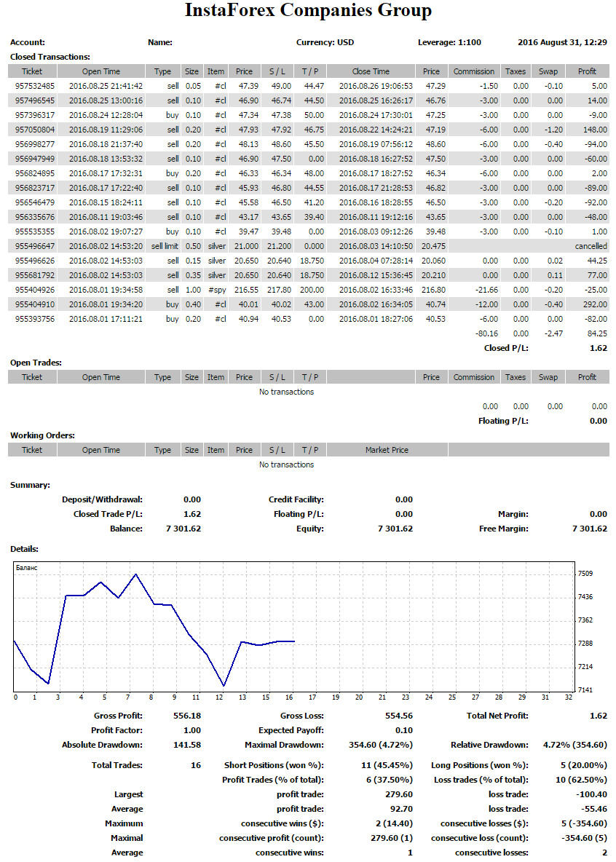Click the #spy item cell
This screenshot has height=862, width=616.
click(217, 290)
